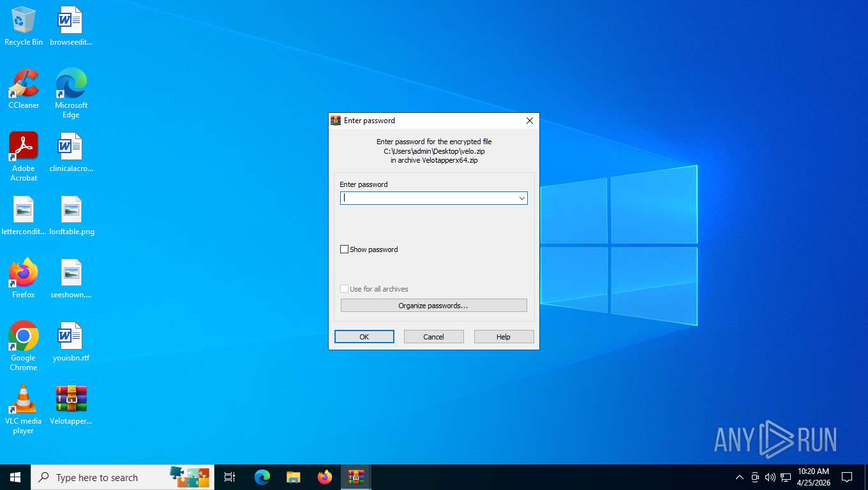The width and height of the screenshot is (868, 490).
Task: Open the Microsoft Edge taskbar icon
Action: 262,477
